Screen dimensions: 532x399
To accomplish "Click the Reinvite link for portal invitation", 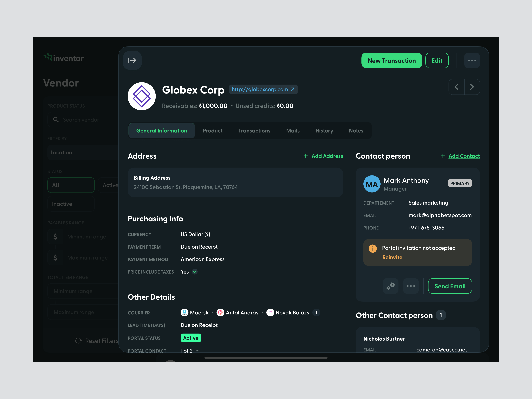I will (392, 257).
